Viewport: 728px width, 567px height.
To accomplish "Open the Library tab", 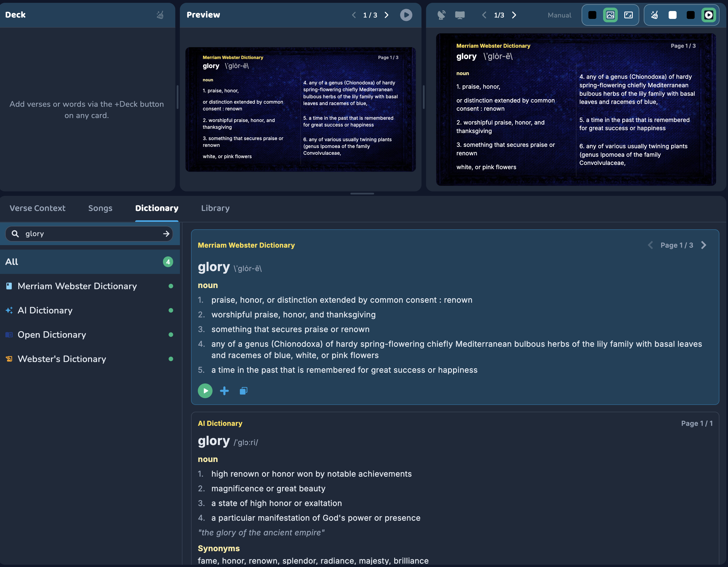I will point(215,208).
